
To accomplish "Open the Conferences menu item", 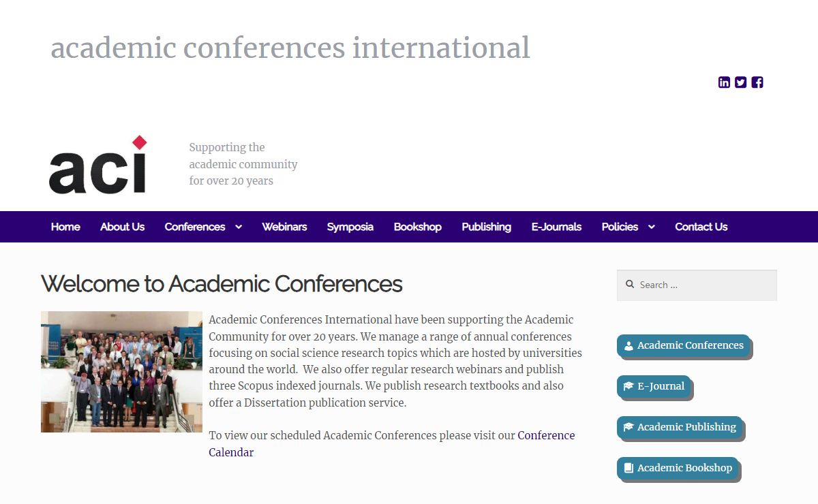I will click(195, 227).
